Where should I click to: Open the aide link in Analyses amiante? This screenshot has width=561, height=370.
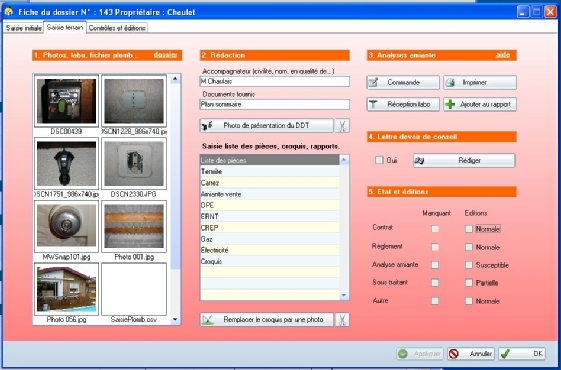tap(503, 55)
